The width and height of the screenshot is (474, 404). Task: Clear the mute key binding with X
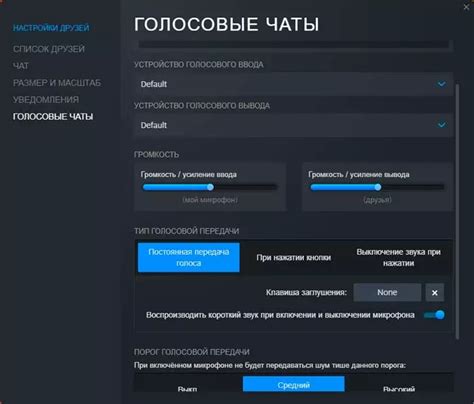(435, 293)
